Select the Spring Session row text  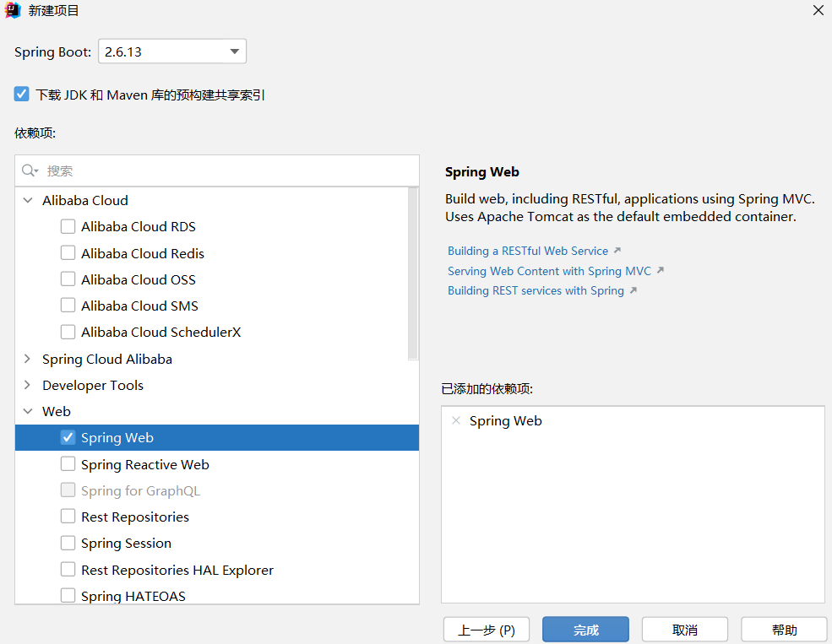click(127, 544)
